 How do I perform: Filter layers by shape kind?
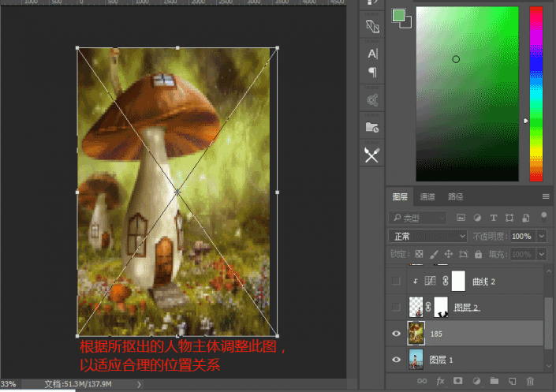pos(509,218)
